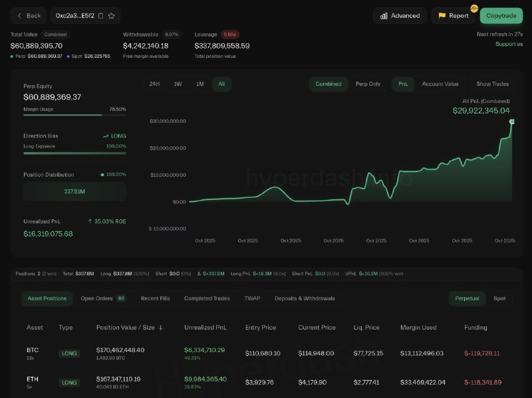532x398 pixels.
Task: Toggle the Perp legend dot under Total Value
Action: pos(11,56)
